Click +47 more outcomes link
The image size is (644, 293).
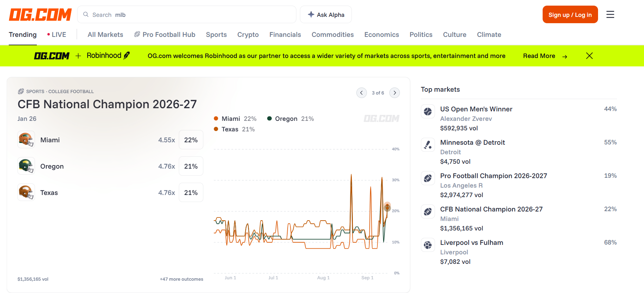(181, 279)
